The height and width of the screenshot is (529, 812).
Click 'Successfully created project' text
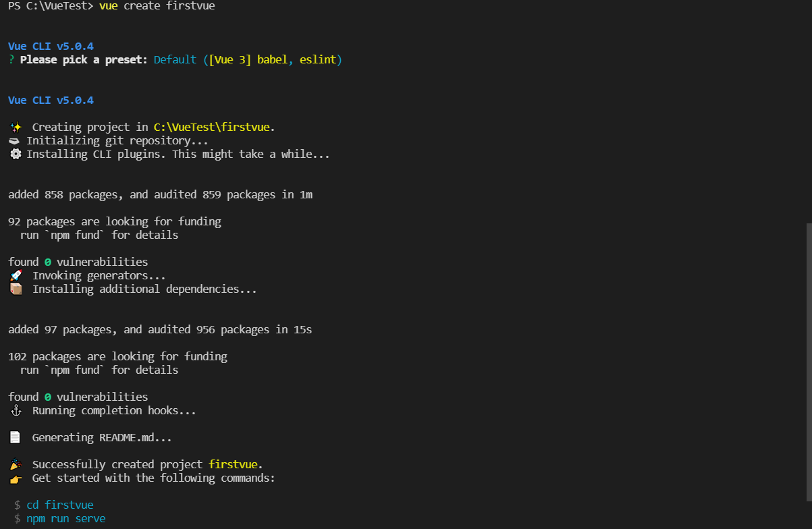[x=117, y=464]
